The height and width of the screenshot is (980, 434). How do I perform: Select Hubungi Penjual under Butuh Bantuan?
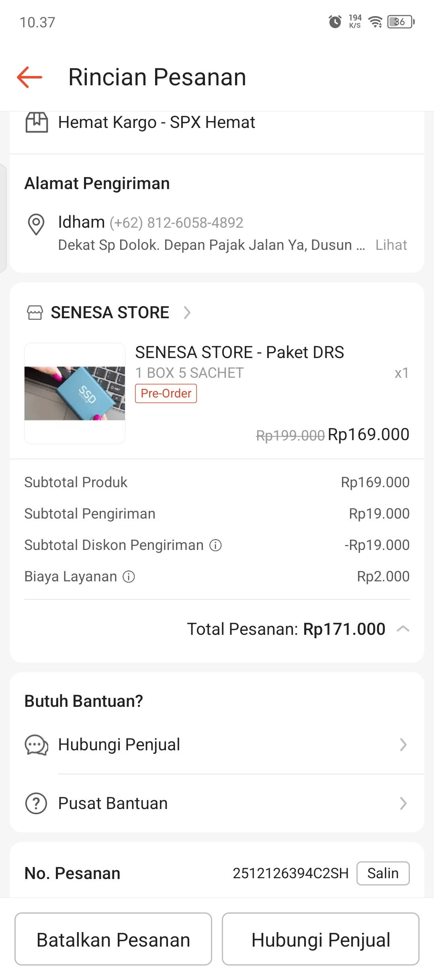click(119, 745)
